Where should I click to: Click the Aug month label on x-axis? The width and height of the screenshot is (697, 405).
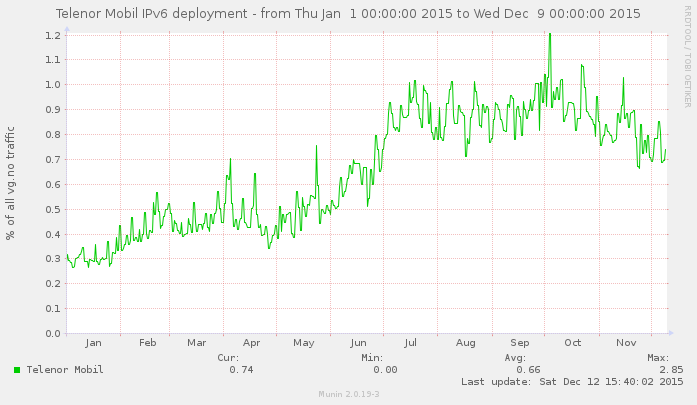(x=465, y=343)
